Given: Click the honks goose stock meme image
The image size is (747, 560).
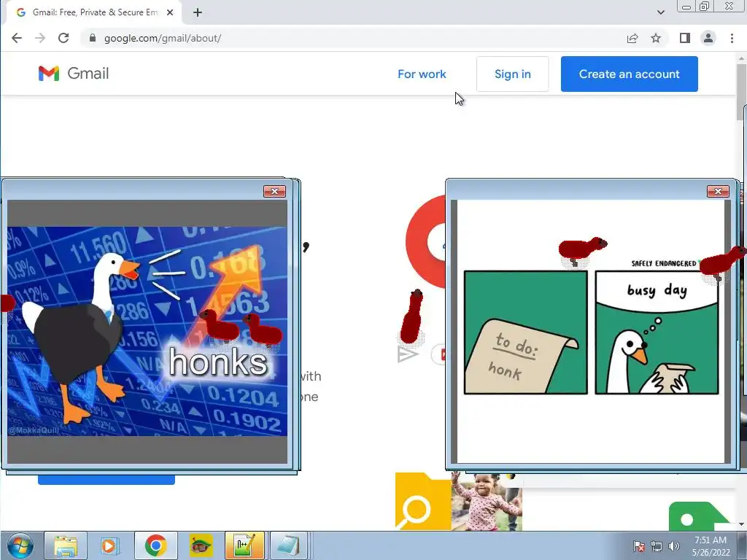Looking at the screenshot, I should point(147,331).
